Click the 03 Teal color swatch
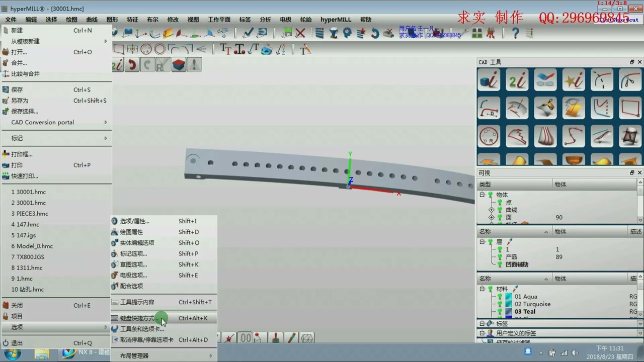 (x=509, y=312)
